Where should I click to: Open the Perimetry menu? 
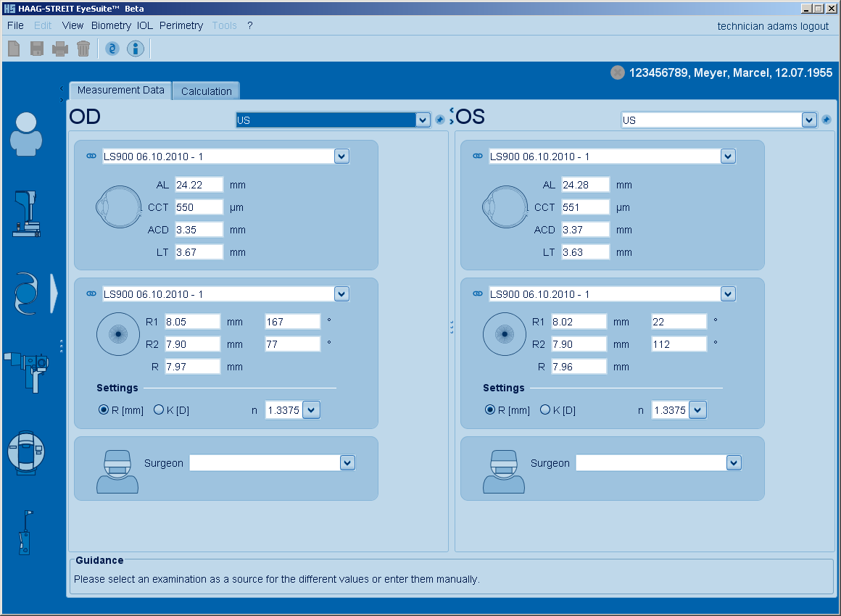click(181, 25)
